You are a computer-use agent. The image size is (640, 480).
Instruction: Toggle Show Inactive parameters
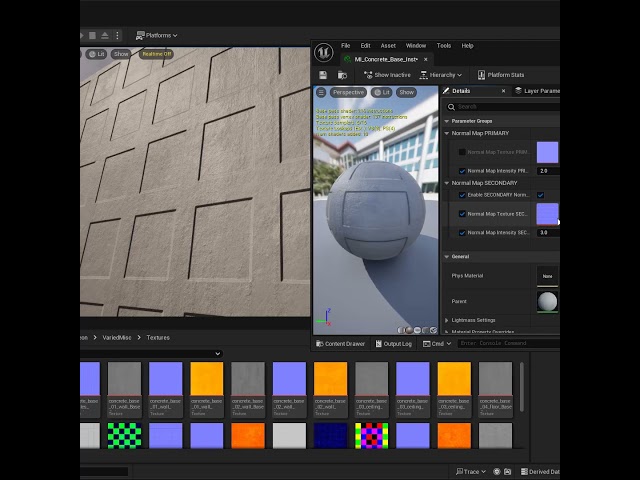pos(387,75)
